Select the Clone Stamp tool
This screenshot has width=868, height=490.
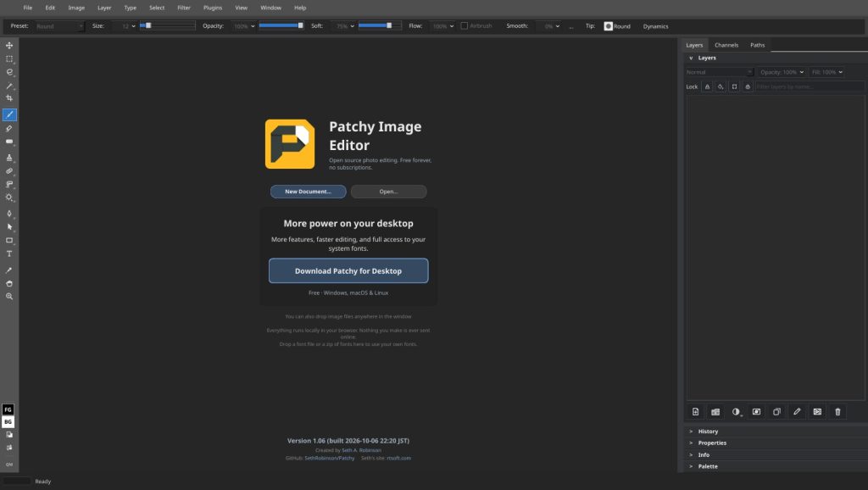[9, 158]
